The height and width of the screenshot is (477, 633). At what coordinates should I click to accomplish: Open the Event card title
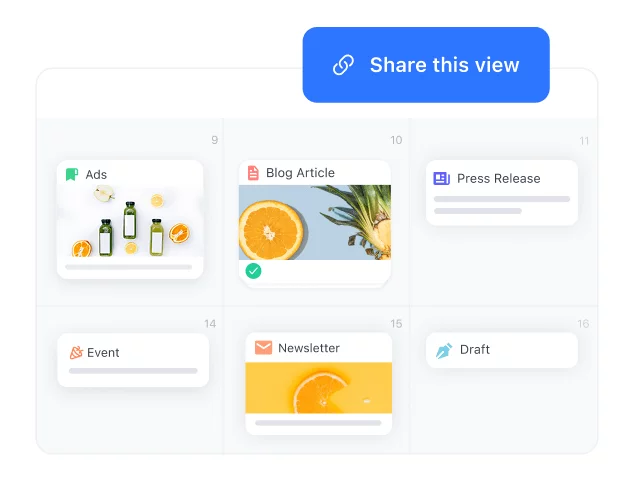pyautogui.click(x=103, y=353)
